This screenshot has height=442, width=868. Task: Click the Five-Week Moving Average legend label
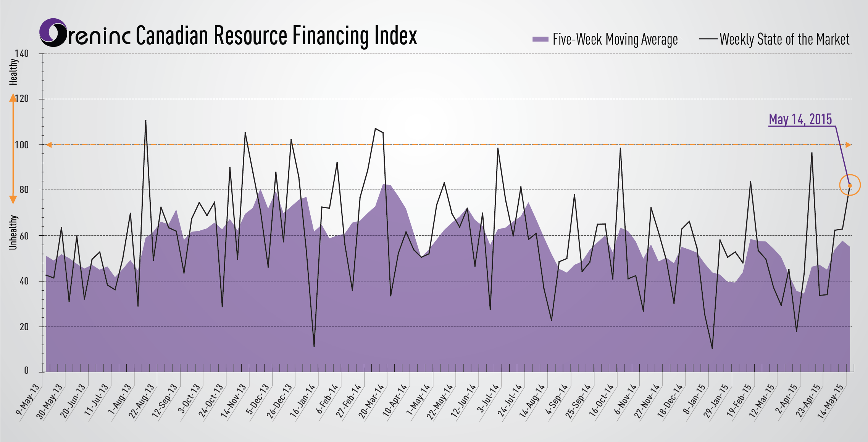click(615, 39)
